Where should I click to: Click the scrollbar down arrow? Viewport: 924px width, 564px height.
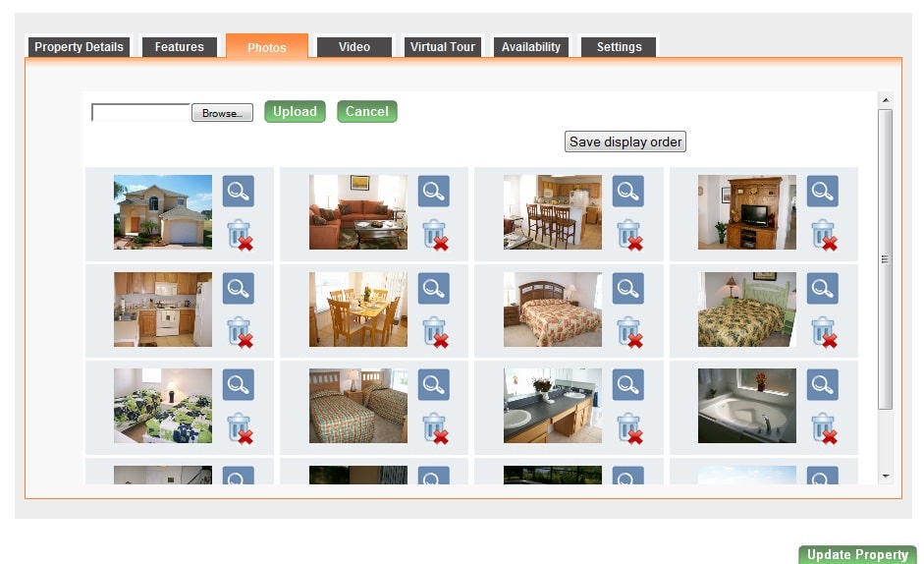pyautogui.click(x=886, y=477)
